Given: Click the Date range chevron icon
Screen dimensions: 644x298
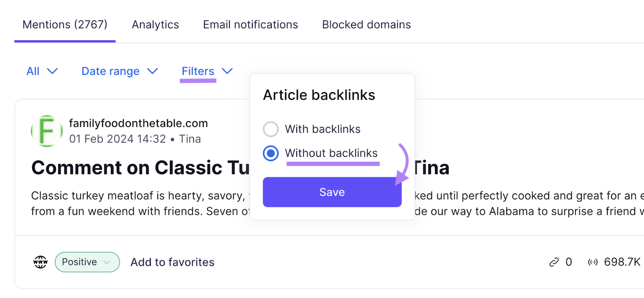Looking at the screenshot, I should click(x=152, y=71).
